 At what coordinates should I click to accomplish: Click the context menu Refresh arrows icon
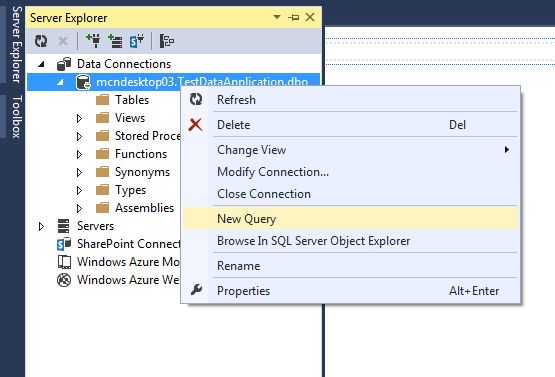tap(196, 99)
